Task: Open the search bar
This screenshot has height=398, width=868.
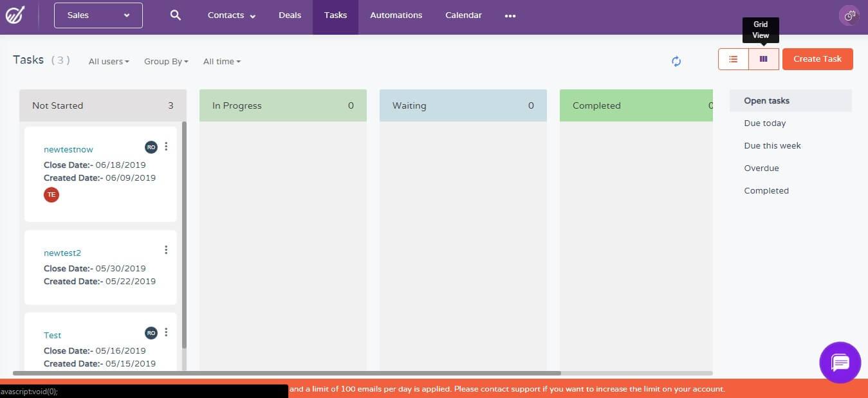Action: (175, 15)
